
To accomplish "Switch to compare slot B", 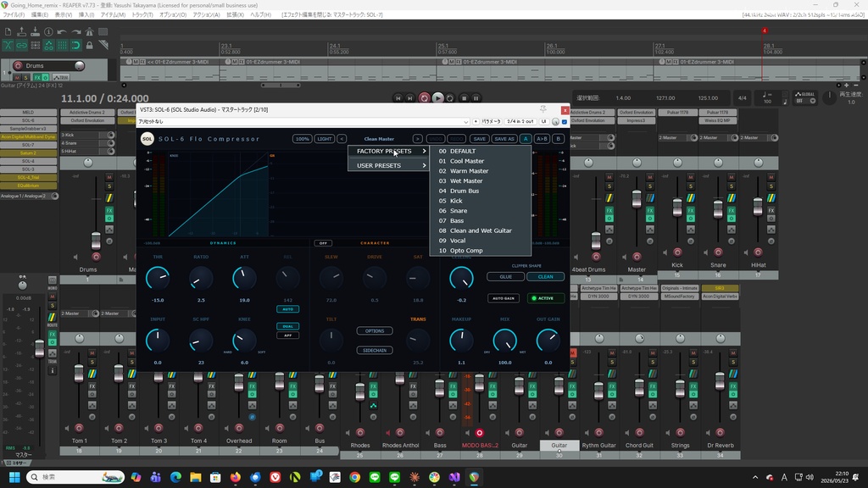I will point(558,139).
